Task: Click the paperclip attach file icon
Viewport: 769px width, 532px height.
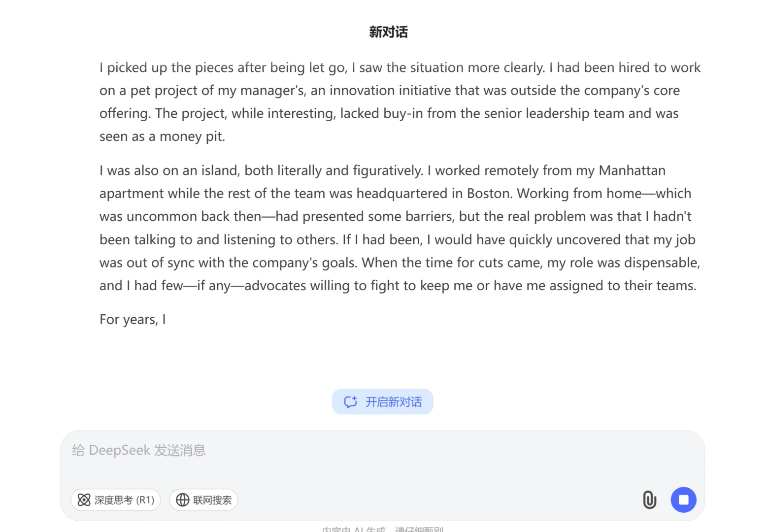Action: pyautogui.click(x=650, y=500)
